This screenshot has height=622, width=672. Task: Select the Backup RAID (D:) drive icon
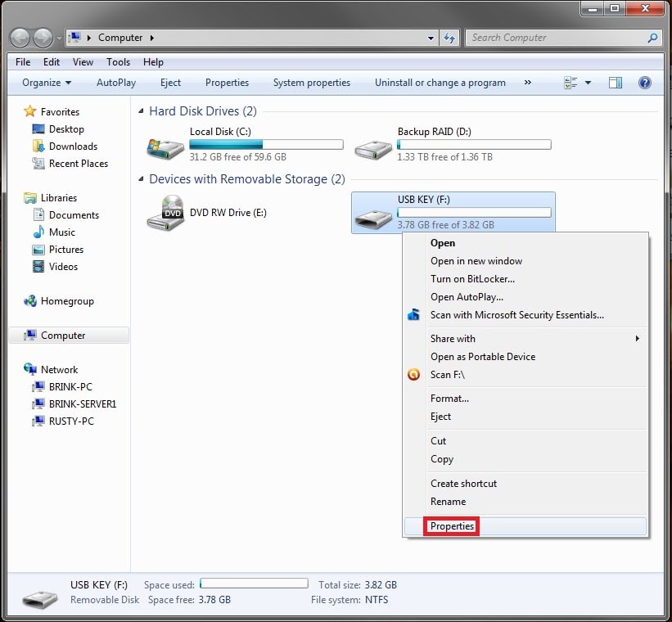click(373, 148)
